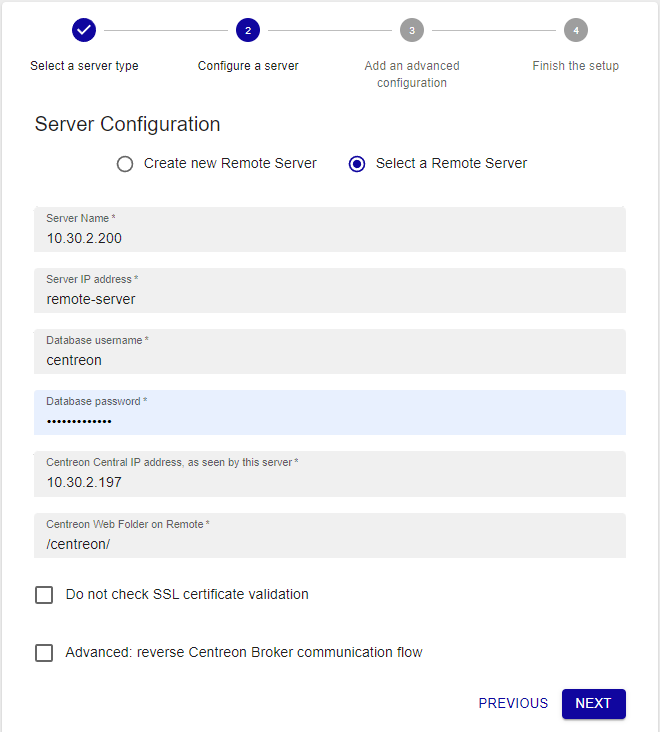Open the 'Add an advanced configuration' step label

pyautogui.click(x=412, y=74)
